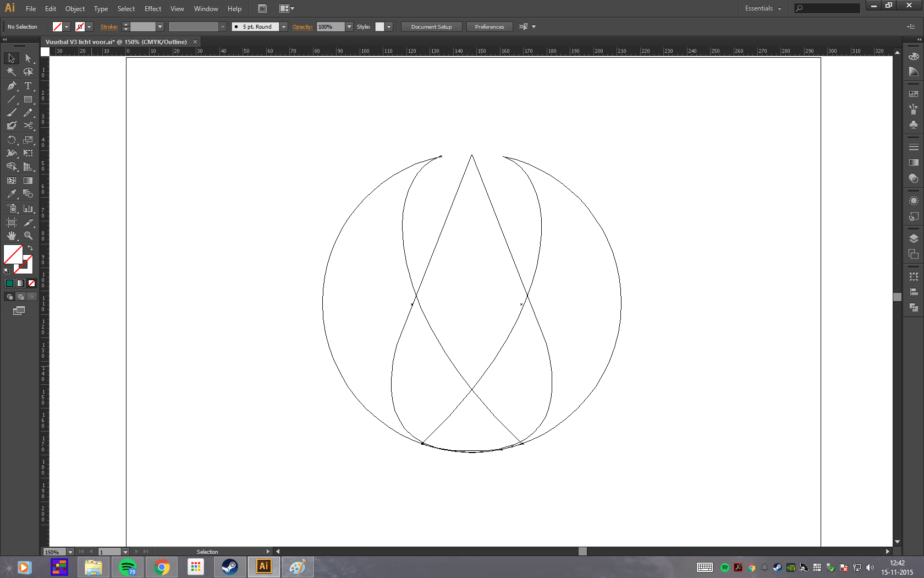This screenshot has width=924, height=578.
Task: Open the Window menu
Action: [x=206, y=9]
